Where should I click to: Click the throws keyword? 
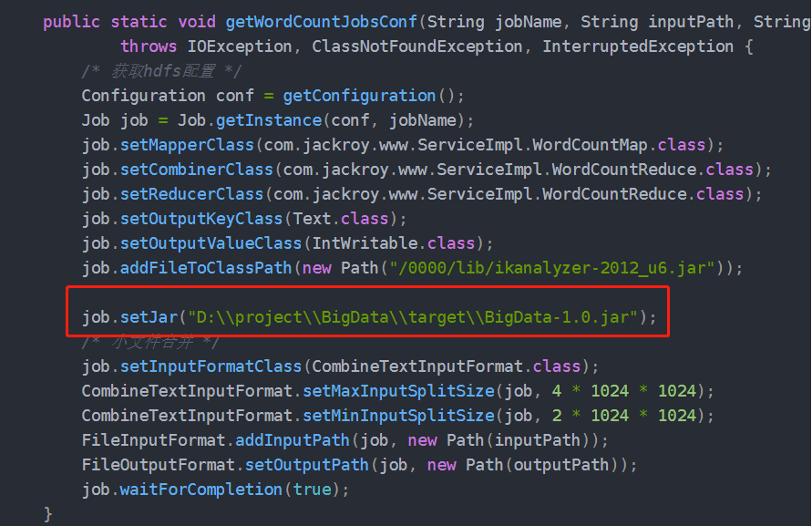149,46
